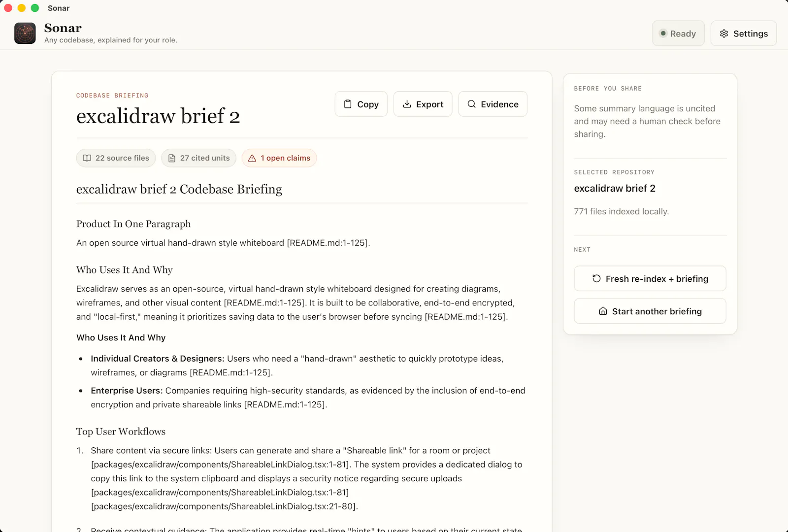Copy the briefing with Copy button
Viewport: 788px width, 532px height.
pos(361,104)
